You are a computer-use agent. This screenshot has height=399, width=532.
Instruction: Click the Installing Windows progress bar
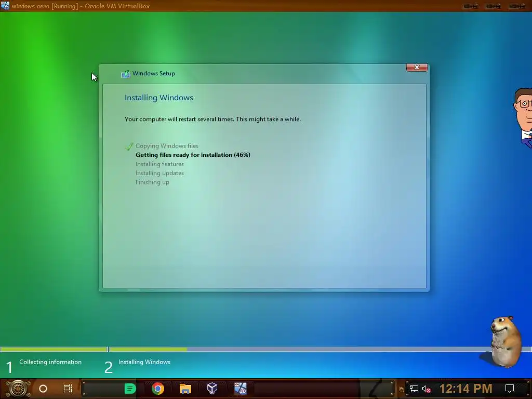[x=320, y=350]
